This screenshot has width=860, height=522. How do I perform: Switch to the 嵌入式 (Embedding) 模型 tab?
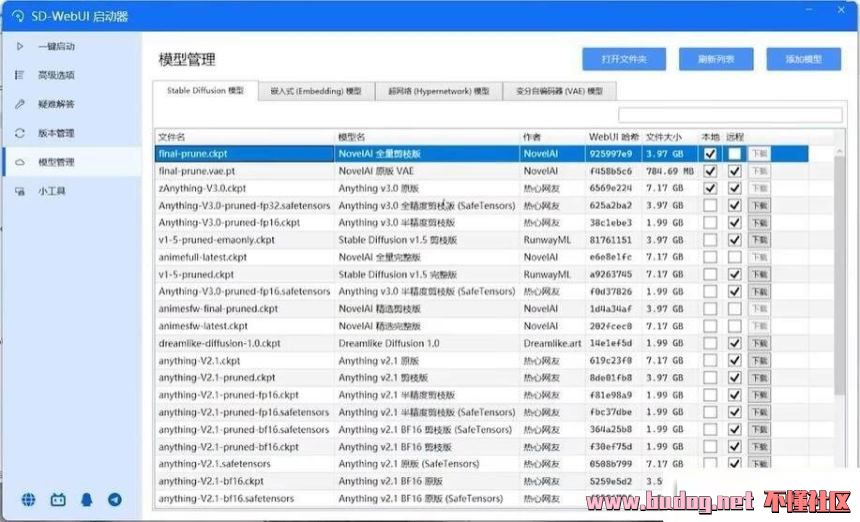(316, 92)
